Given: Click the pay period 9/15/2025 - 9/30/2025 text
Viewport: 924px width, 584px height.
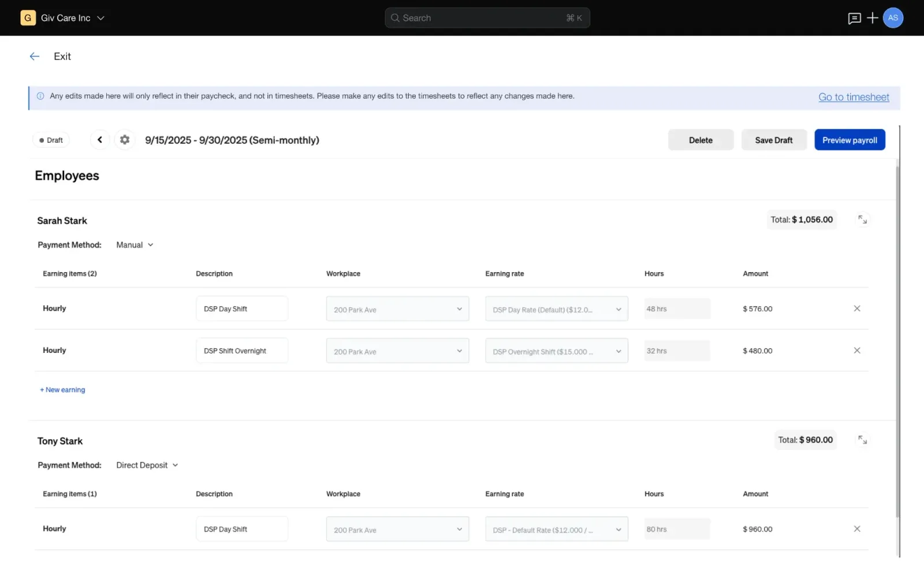Looking at the screenshot, I should [232, 140].
